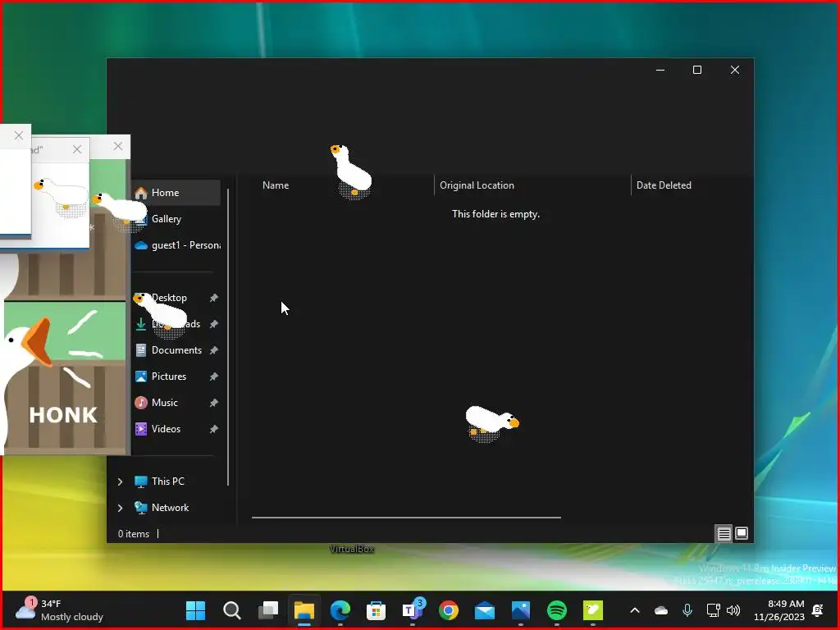
Task: Close the leftmost goose notepad window
Action: point(19,135)
